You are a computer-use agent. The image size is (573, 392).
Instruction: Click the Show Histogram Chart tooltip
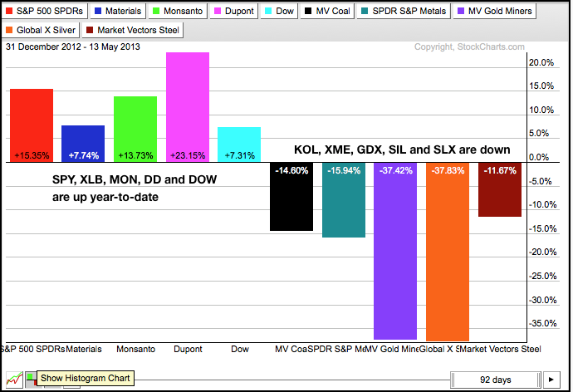coord(86,378)
